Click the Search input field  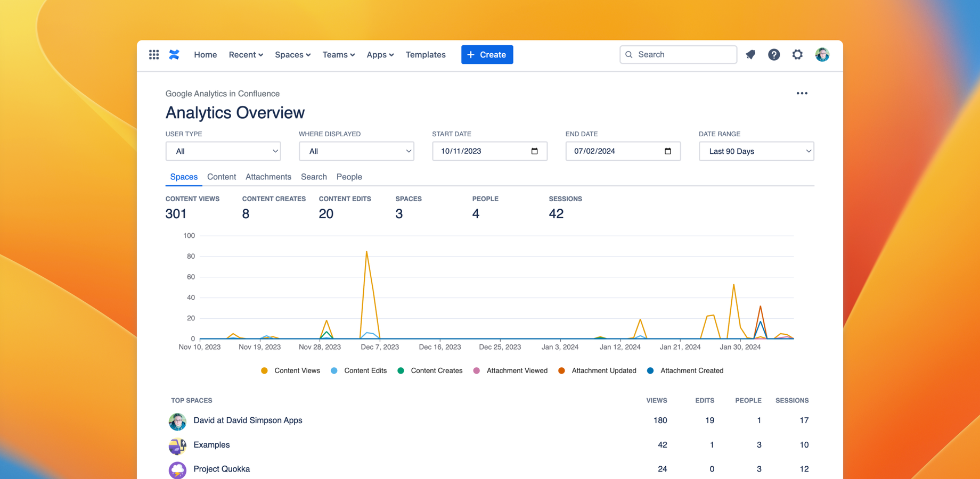(678, 54)
